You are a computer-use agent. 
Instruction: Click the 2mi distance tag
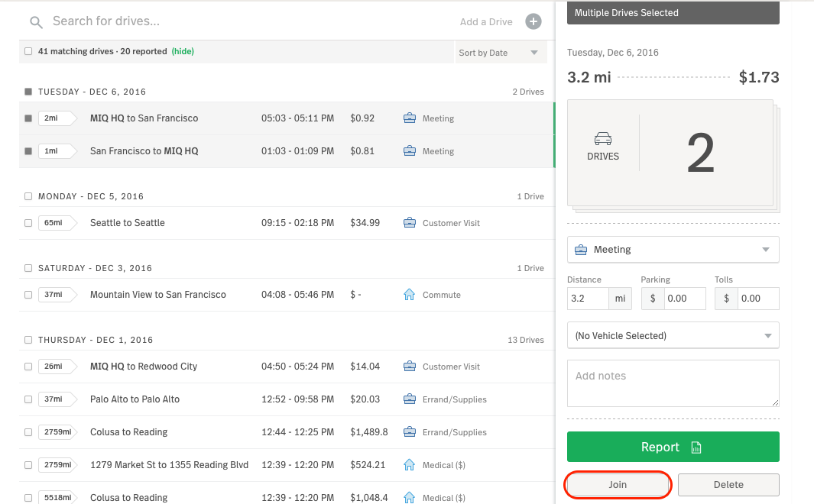(57, 118)
